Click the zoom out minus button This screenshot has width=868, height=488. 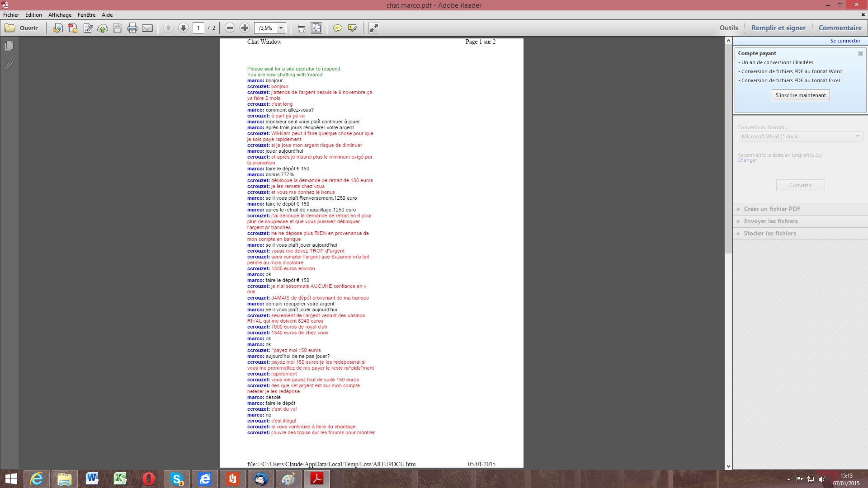[230, 28]
